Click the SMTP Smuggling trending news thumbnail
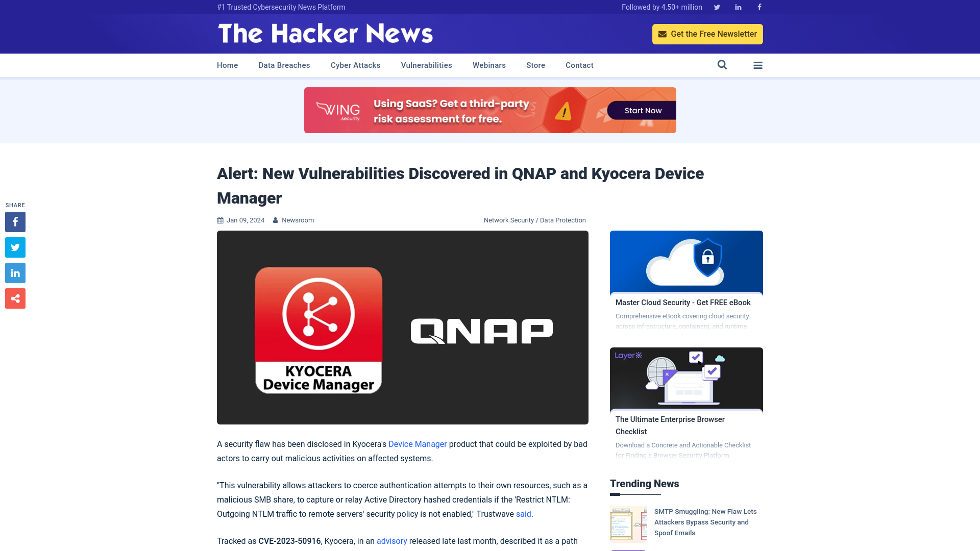Image resolution: width=980 pixels, height=551 pixels. (627, 524)
